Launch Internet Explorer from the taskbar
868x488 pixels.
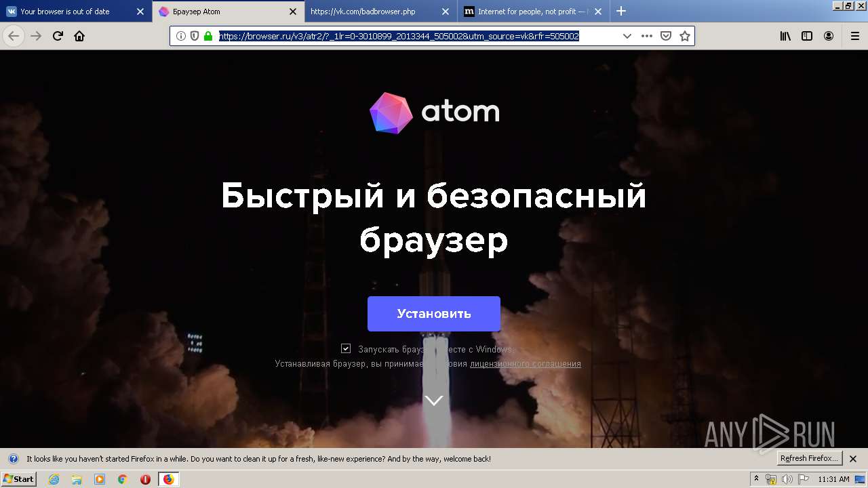54,479
